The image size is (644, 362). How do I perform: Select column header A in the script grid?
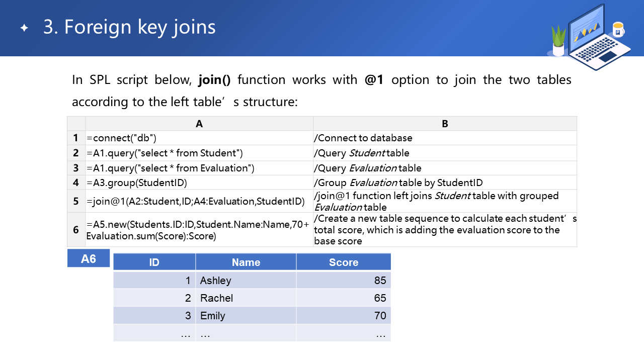[x=199, y=124]
